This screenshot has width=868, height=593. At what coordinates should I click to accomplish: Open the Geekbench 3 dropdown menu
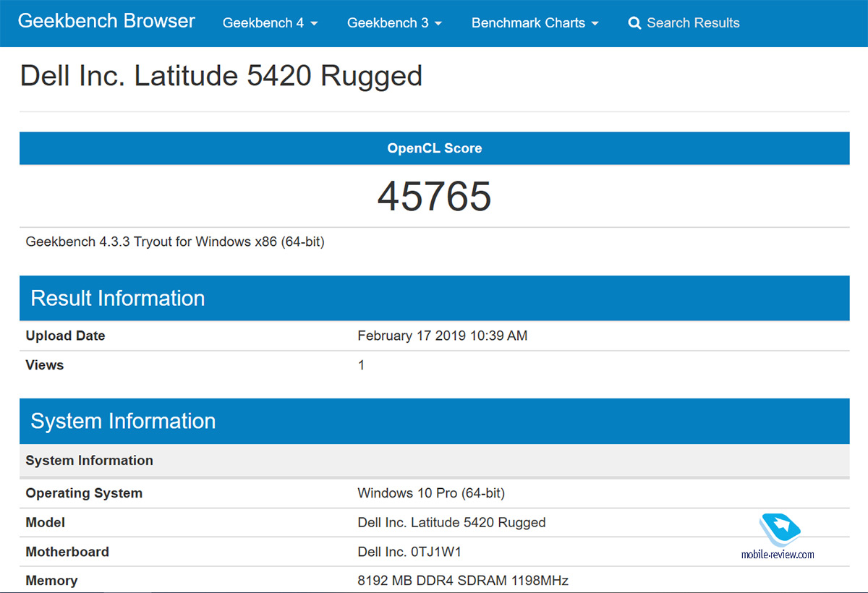(x=395, y=23)
